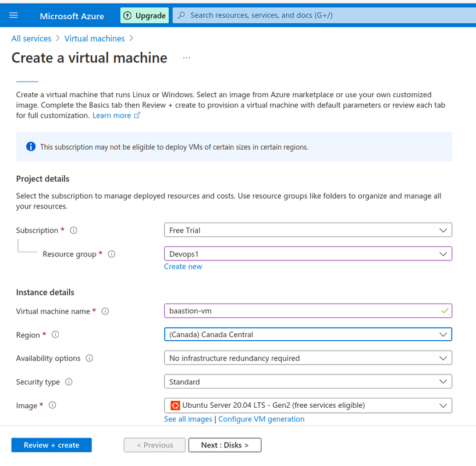The height and width of the screenshot is (466, 476).
Task: Click the Subscription info icon
Action: click(73, 231)
